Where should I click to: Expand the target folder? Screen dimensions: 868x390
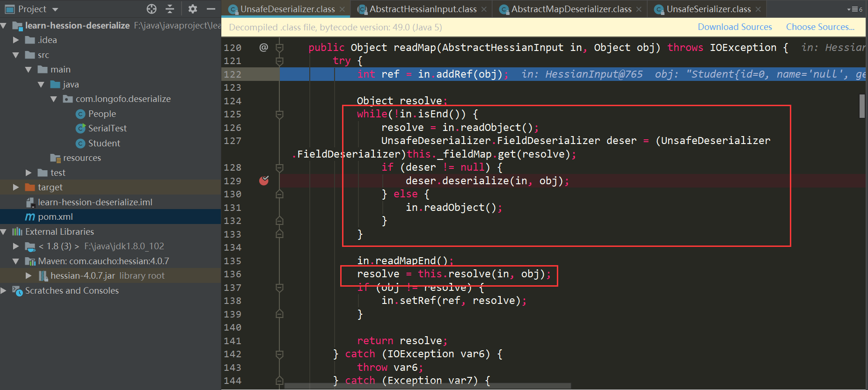[x=16, y=187]
